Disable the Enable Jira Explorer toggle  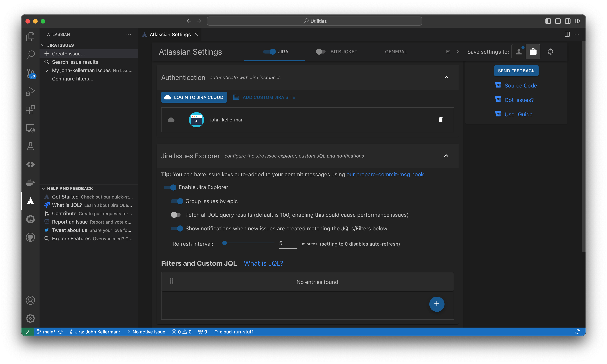click(170, 187)
